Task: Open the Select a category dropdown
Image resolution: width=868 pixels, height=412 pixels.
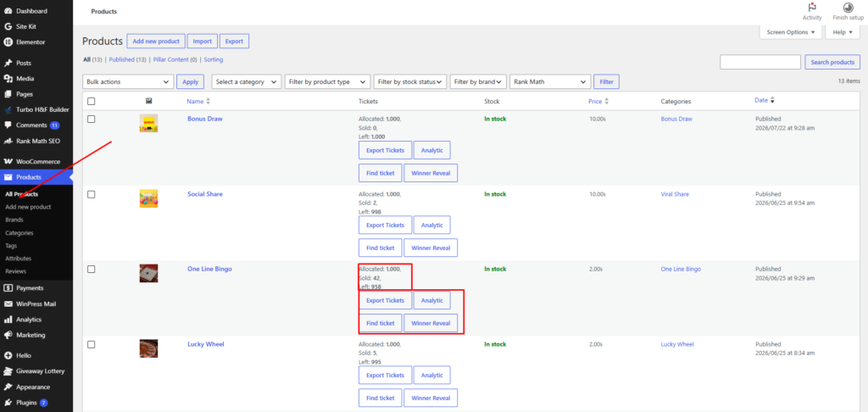Action: pos(247,81)
